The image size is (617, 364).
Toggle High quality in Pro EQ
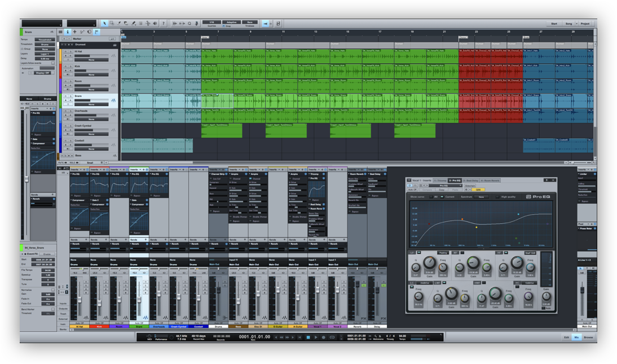coord(497,197)
